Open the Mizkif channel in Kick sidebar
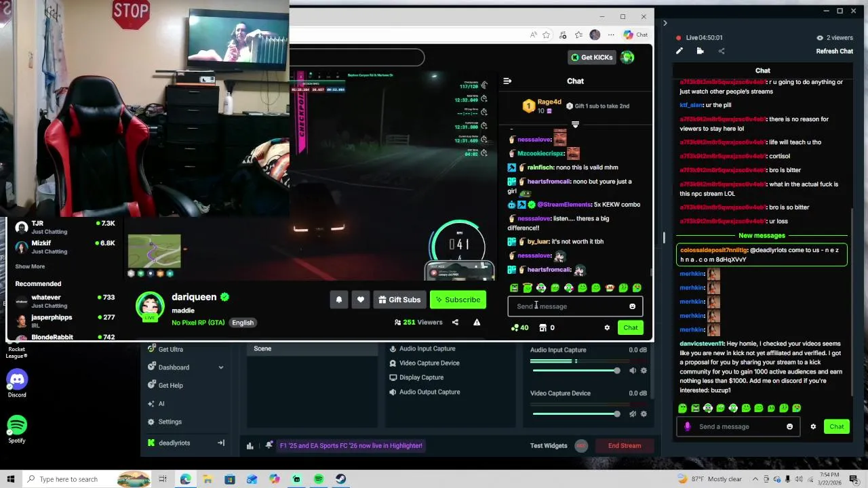 64,247
